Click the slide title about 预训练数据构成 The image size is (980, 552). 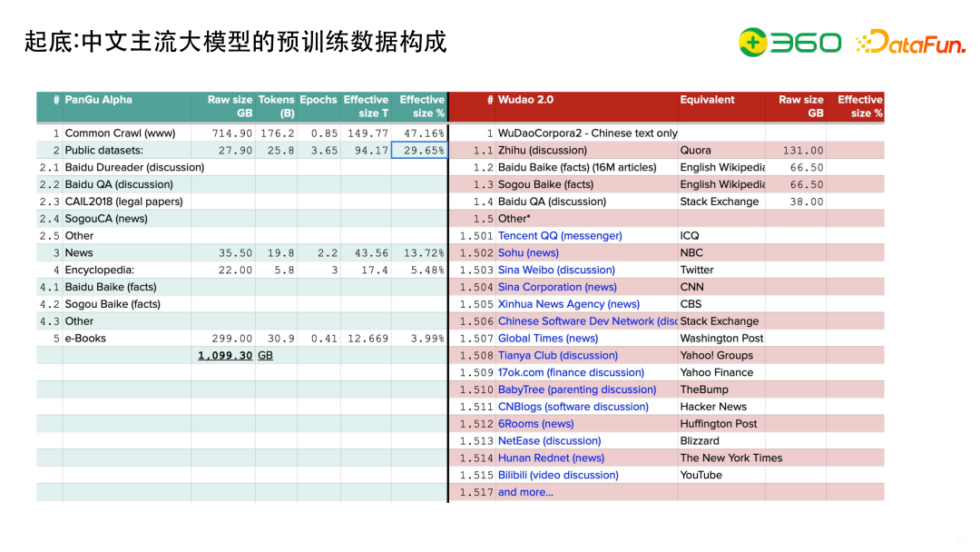click(x=236, y=42)
